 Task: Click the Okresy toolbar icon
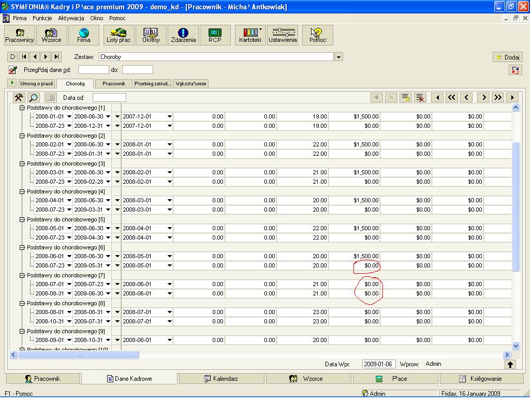(x=151, y=35)
